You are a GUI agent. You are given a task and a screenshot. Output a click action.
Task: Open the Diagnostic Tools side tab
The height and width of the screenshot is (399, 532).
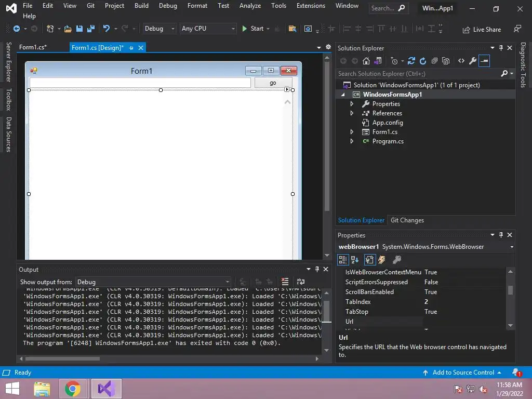point(523,65)
